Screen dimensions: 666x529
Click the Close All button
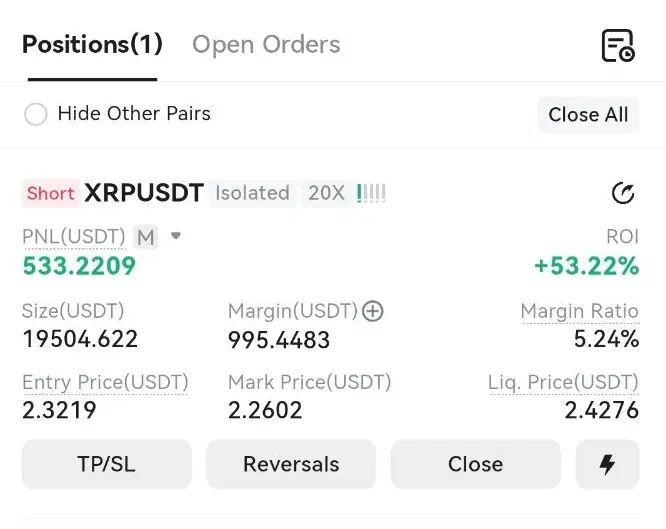click(x=588, y=115)
